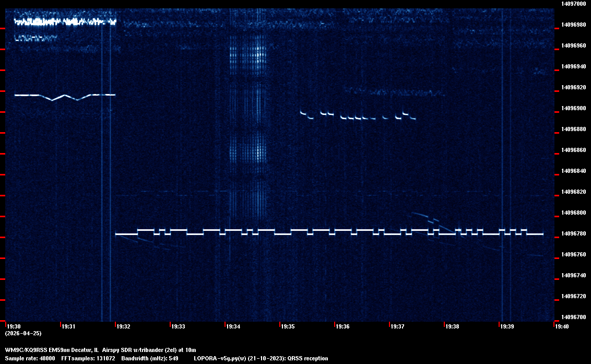Viewport: 591px width, 364px height.
Task: Click the vertical striped burst near 14096960
Action: click(x=249, y=55)
